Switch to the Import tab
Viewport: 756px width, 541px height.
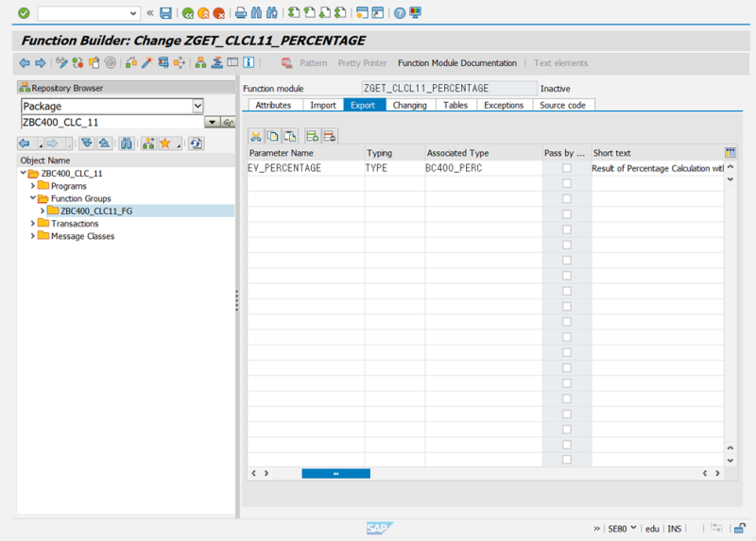323,105
